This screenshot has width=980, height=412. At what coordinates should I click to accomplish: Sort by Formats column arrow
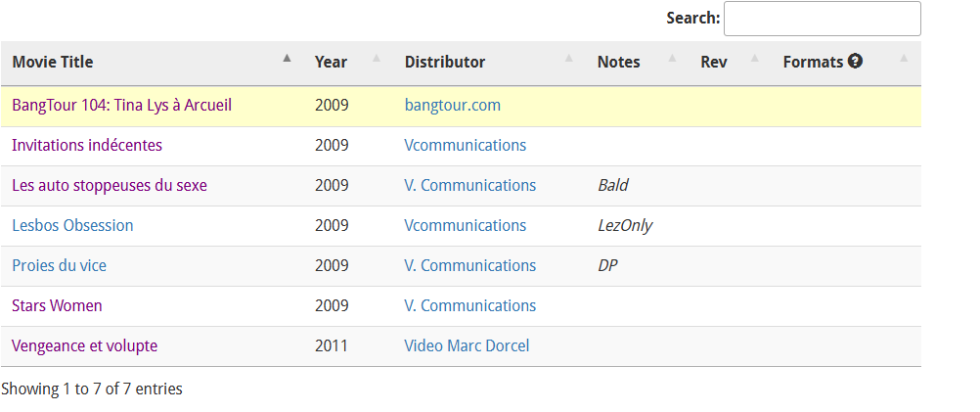coord(904,59)
